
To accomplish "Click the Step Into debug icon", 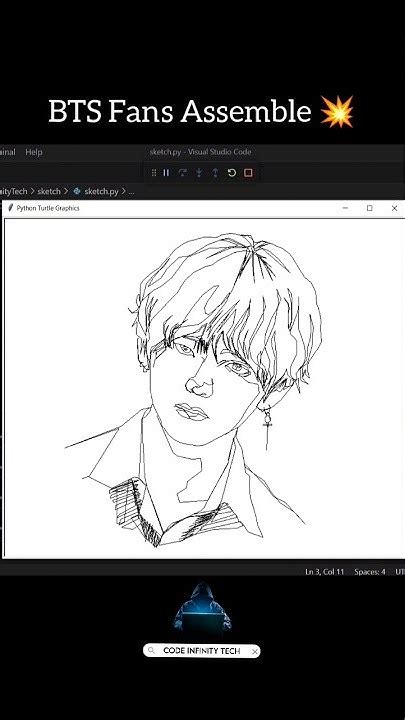I will tap(199, 173).
